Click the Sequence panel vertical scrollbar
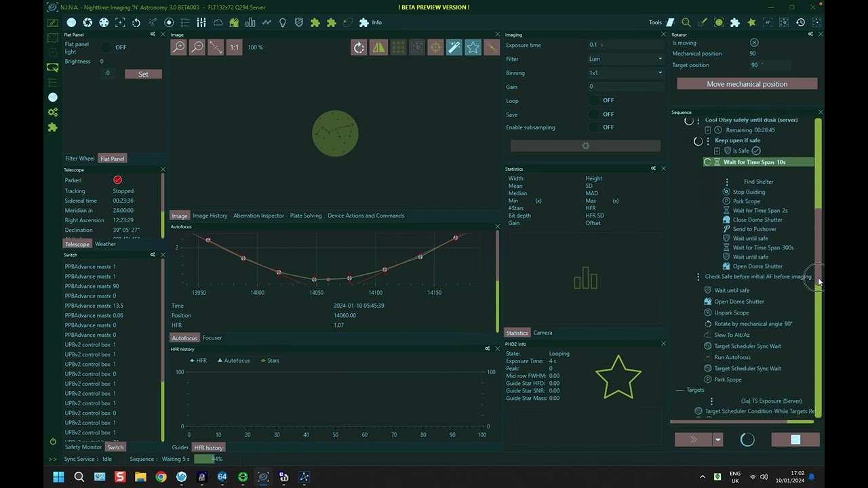Image resolution: width=868 pixels, height=488 pixels. [818, 268]
